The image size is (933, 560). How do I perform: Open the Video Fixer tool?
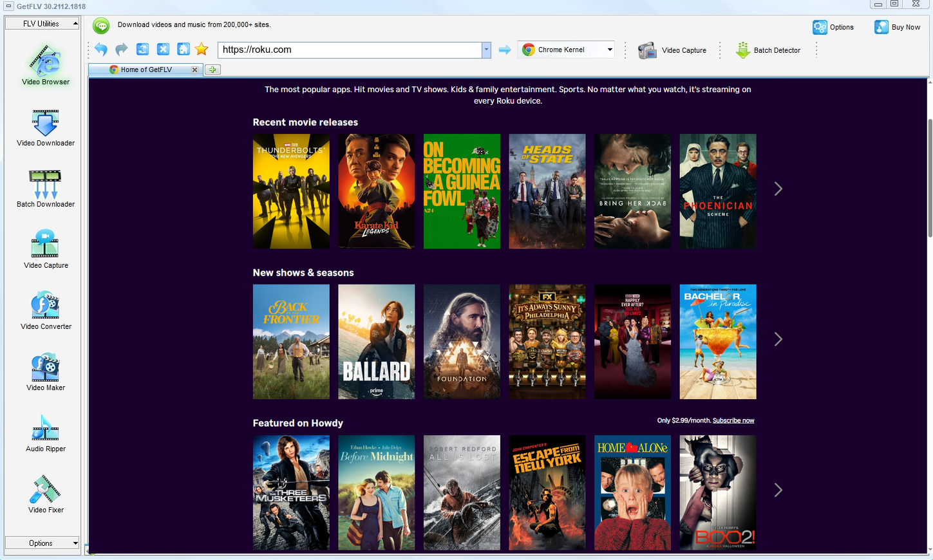tap(46, 494)
